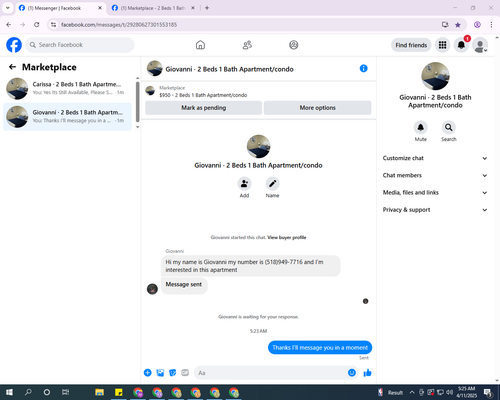Open the $950 Marketplace listing link
The height and width of the screenshot is (400, 500).
(x=203, y=95)
